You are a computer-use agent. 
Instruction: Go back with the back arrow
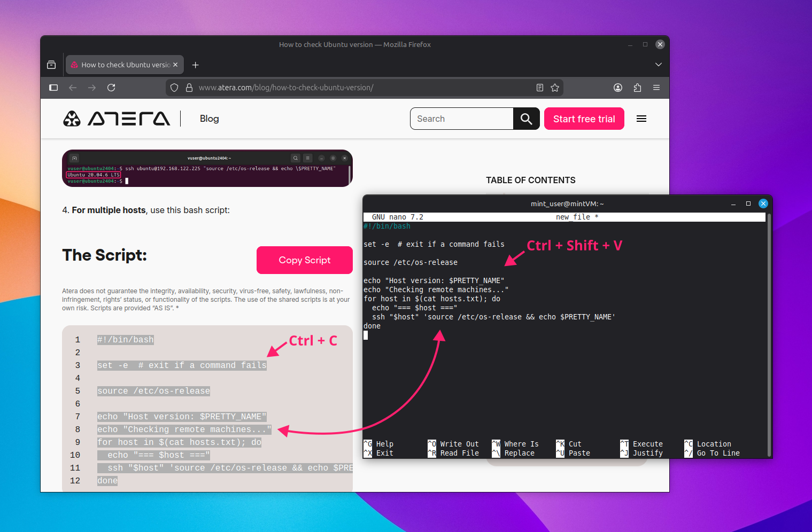pyautogui.click(x=73, y=88)
